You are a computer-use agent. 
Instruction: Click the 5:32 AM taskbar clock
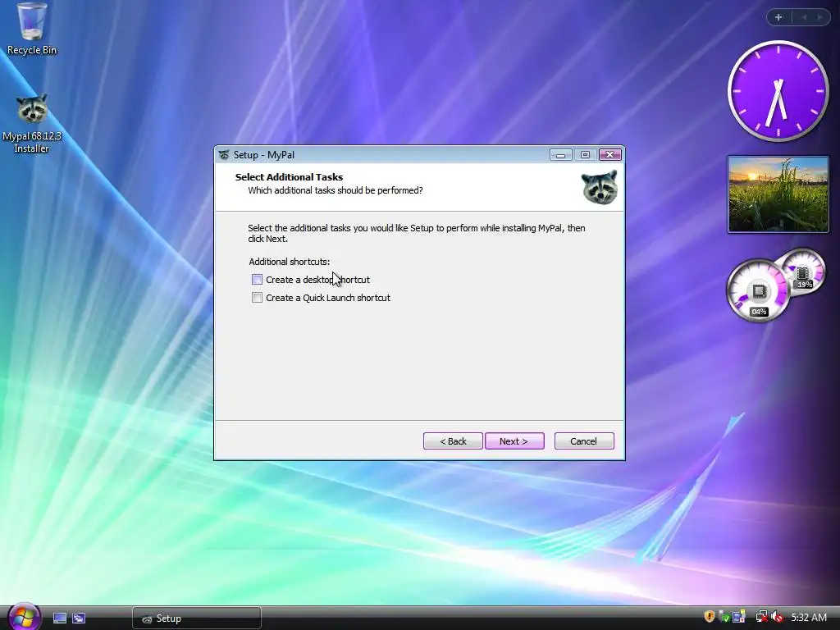[809, 617]
